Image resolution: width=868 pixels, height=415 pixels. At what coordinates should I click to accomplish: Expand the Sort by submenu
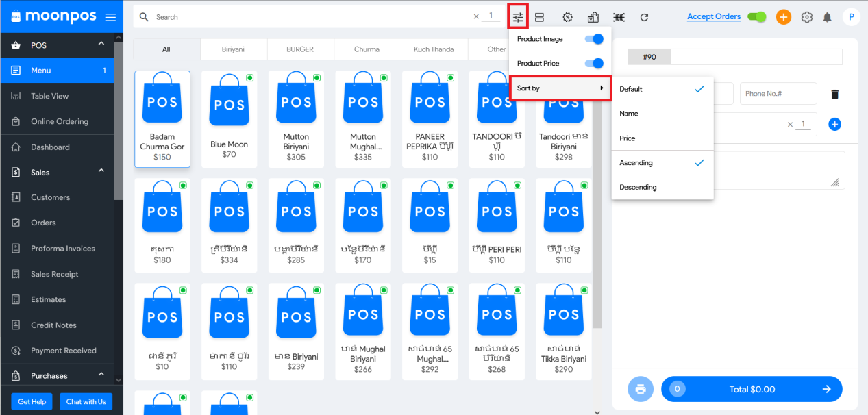point(560,88)
